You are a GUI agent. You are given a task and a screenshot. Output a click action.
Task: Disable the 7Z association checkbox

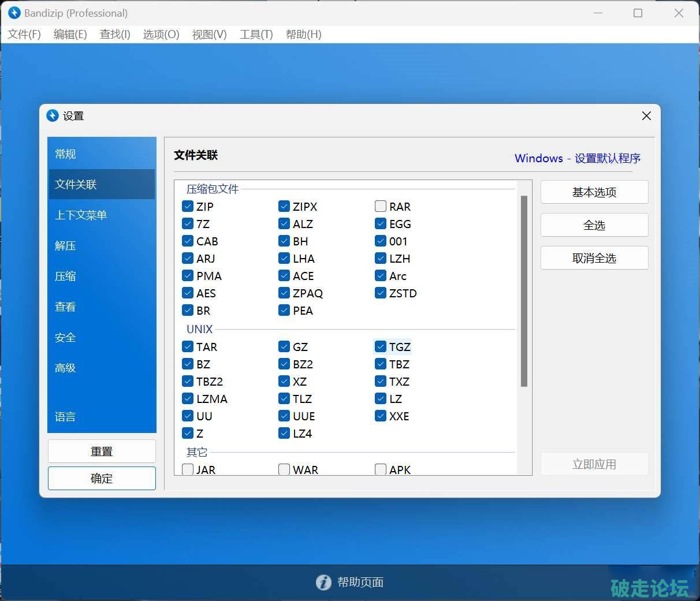point(188,223)
